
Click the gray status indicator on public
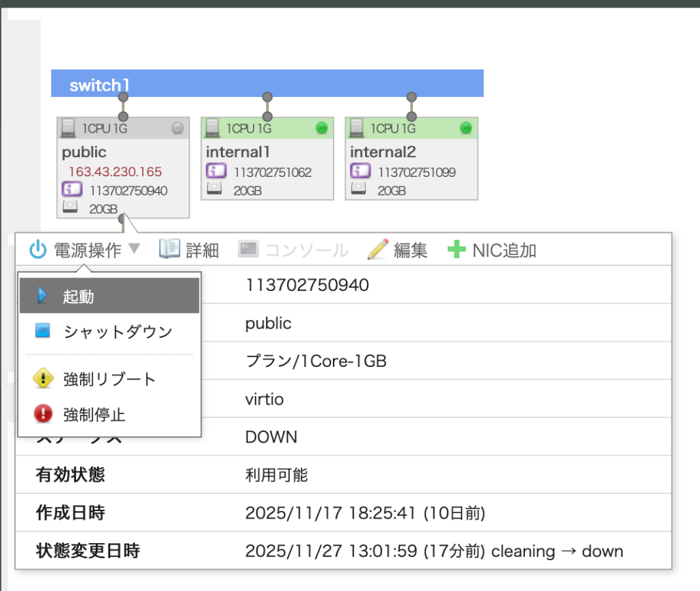point(177,128)
